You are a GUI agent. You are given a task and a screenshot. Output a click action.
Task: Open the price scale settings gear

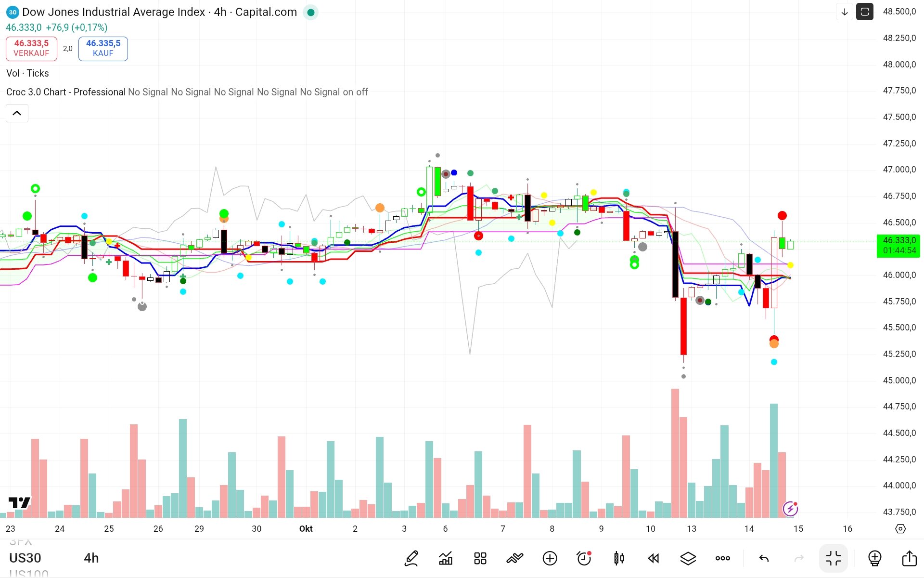pos(900,528)
